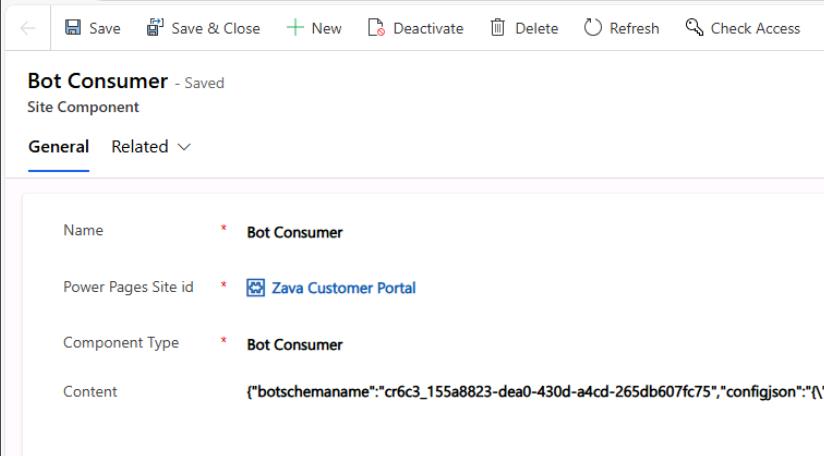Click the green plus New icon
Viewport: 824px width, 456px height.
point(295,27)
